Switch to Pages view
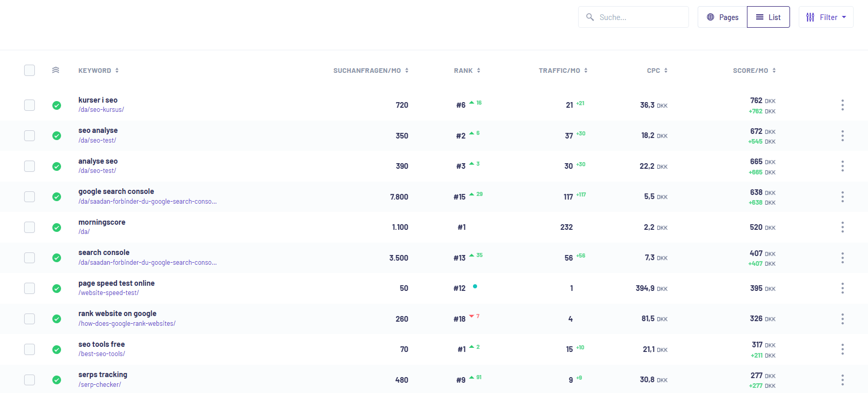Image resolution: width=868 pixels, height=393 pixels. [722, 17]
